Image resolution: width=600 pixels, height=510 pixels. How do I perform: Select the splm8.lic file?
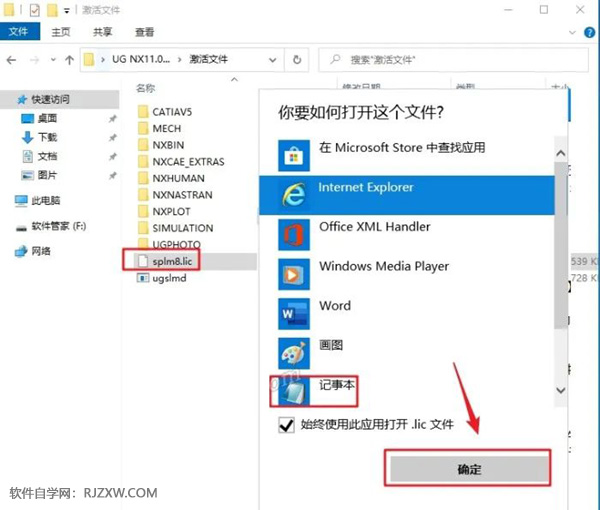coord(172,261)
